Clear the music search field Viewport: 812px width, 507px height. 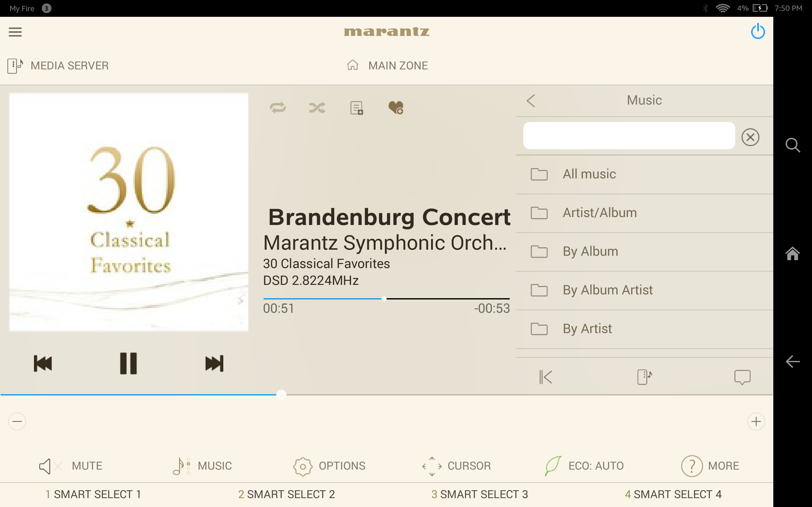pyautogui.click(x=750, y=137)
